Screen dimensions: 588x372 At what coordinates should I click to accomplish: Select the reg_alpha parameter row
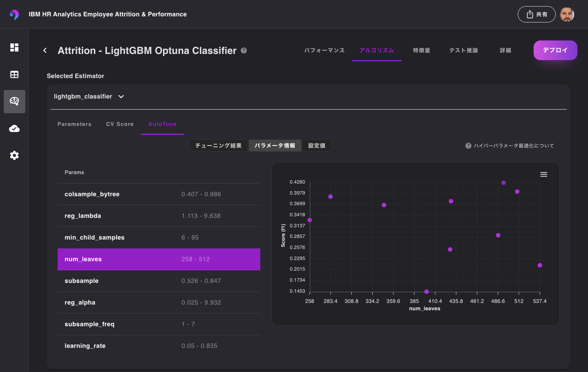tap(159, 303)
